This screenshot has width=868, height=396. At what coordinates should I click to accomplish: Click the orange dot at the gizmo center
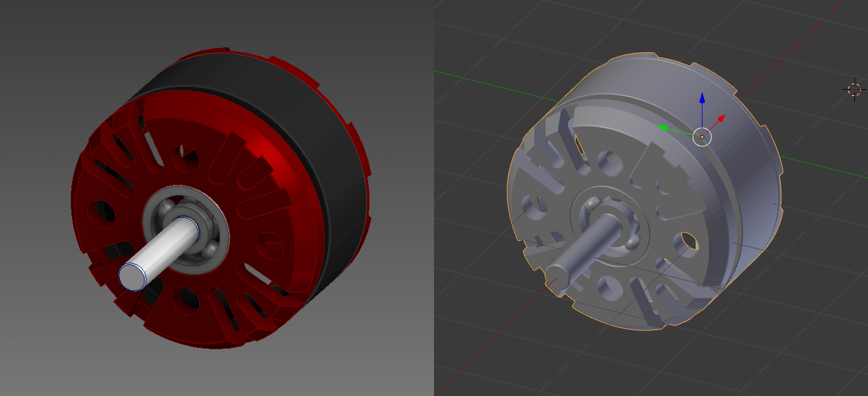[x=702, y=137]
